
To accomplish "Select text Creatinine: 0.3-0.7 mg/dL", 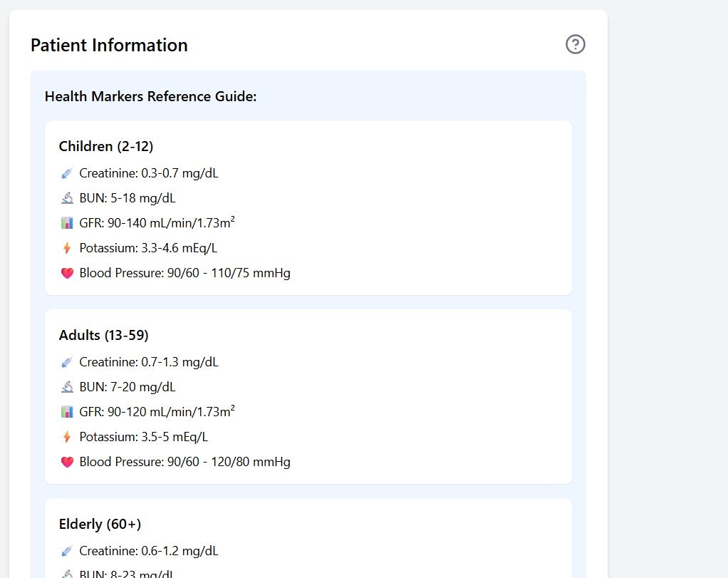I will point(149,173).
